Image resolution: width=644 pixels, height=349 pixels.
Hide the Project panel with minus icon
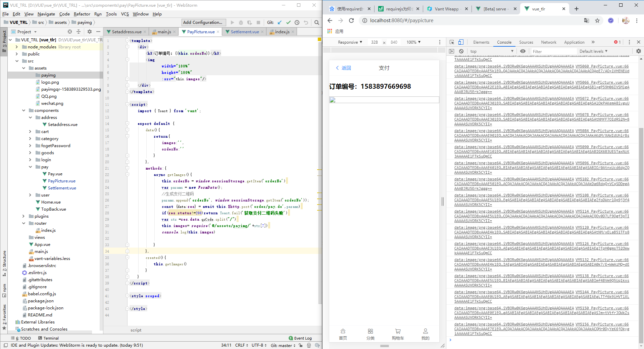coord(98,32)
